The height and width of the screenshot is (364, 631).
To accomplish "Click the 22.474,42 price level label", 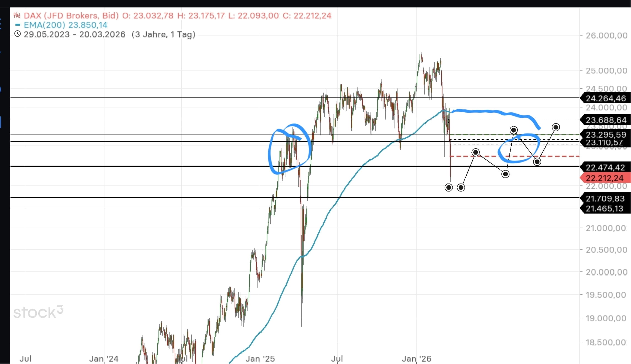I will point(605,167).
